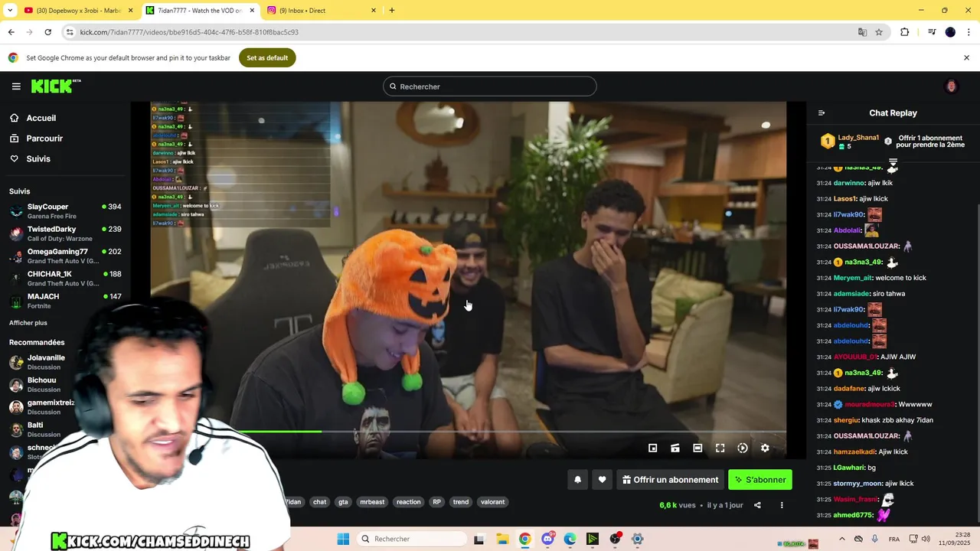Click username Meryem_ait in chat replay
Viewport: 980px width, 551px height.
852,278
